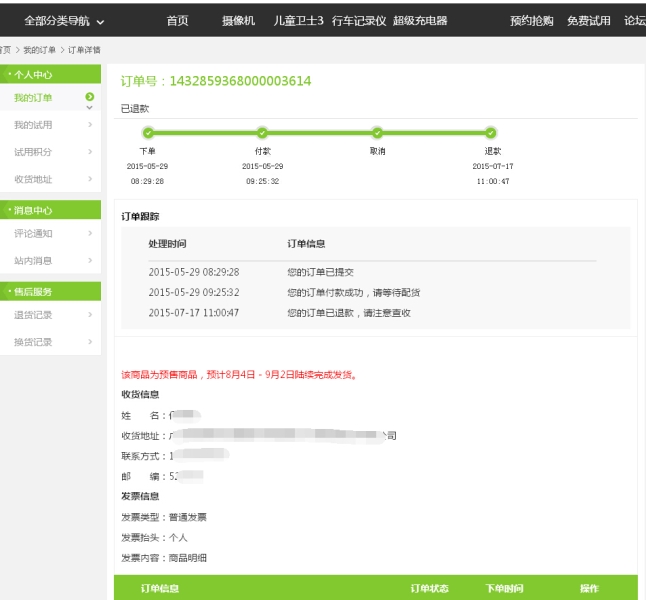646x600 pixels.
Task: Click the 取消 step checkmark icon
Action: click(377, 132)
